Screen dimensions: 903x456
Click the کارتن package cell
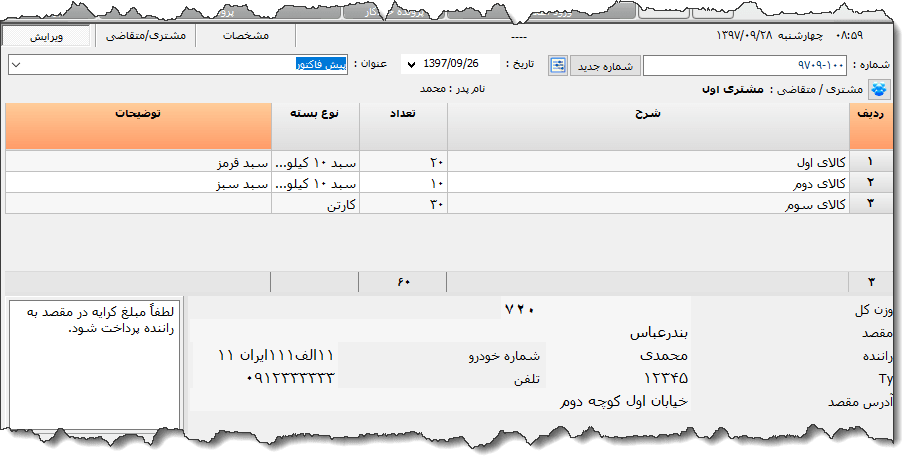[x=315, y=204]
